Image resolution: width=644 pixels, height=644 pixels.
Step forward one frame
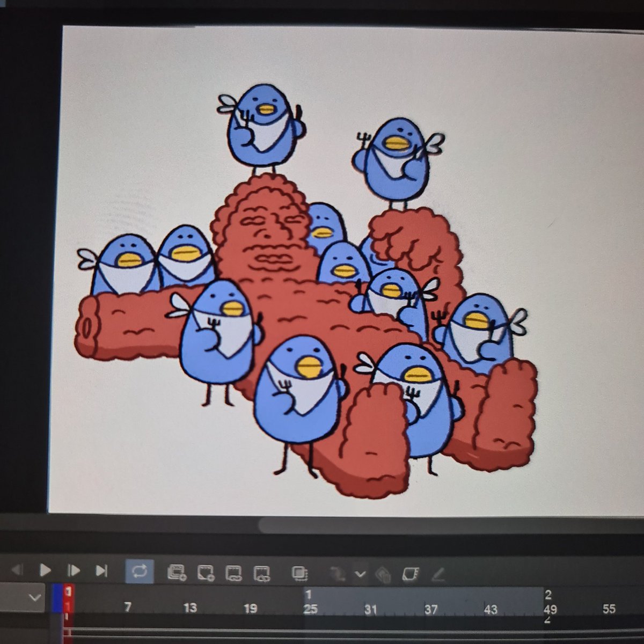pyautogui.click(x=72, y=572)
